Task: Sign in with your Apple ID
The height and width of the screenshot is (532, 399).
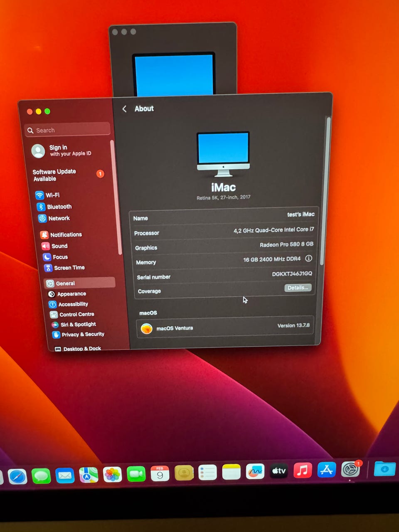Action: (x=62, y=150)
